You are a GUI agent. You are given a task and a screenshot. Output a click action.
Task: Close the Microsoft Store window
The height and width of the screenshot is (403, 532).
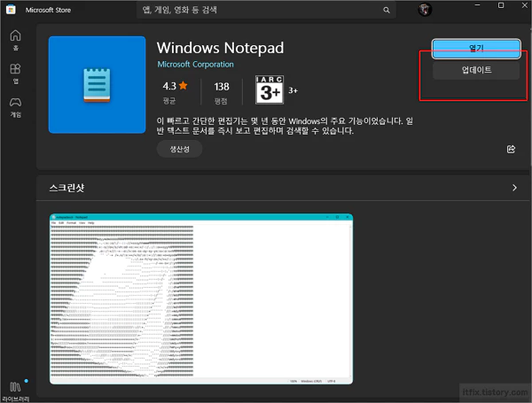pos(524,5)
